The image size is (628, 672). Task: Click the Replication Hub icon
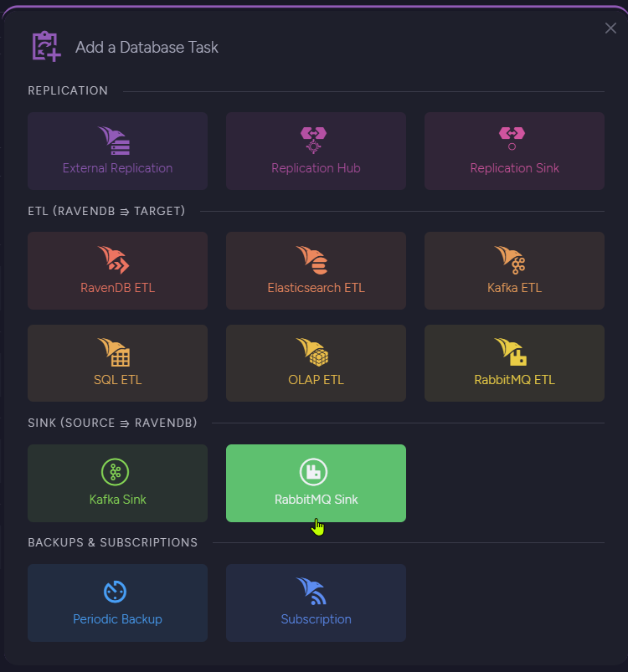(x=313, y=140)
